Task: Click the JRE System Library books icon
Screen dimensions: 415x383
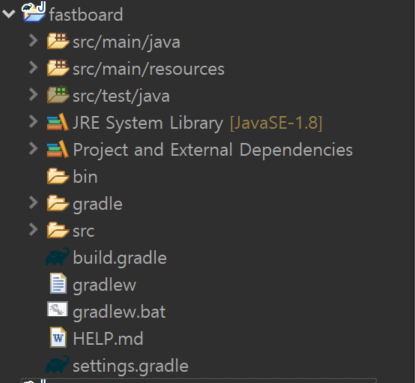Action: click(x=58, y=122)
